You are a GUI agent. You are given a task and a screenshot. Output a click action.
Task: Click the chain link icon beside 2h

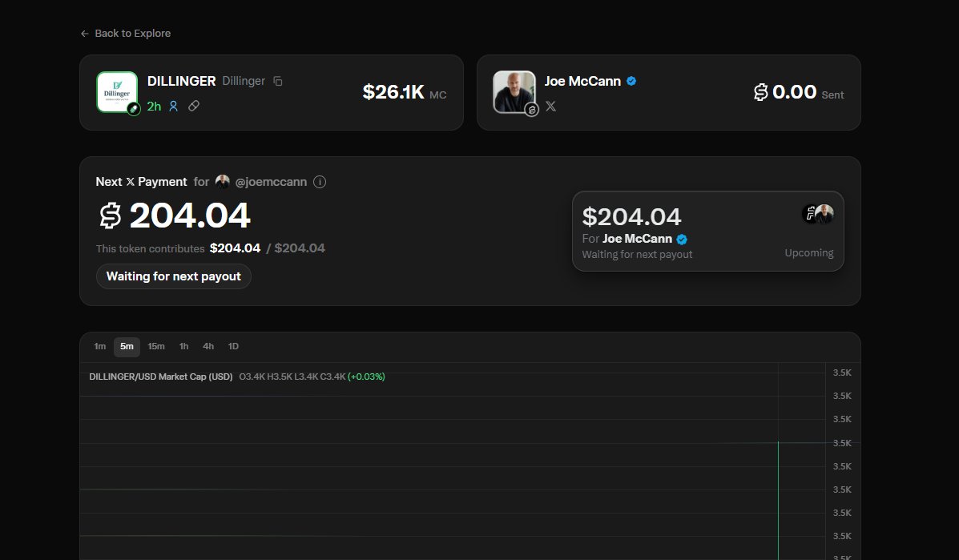194,107
